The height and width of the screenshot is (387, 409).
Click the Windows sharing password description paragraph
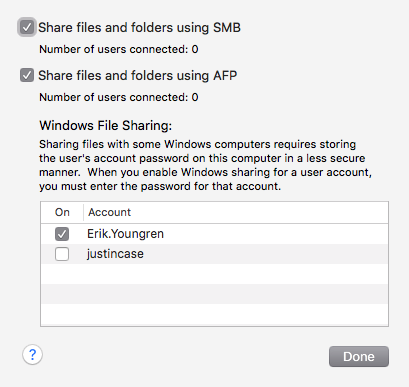point(205,165)
